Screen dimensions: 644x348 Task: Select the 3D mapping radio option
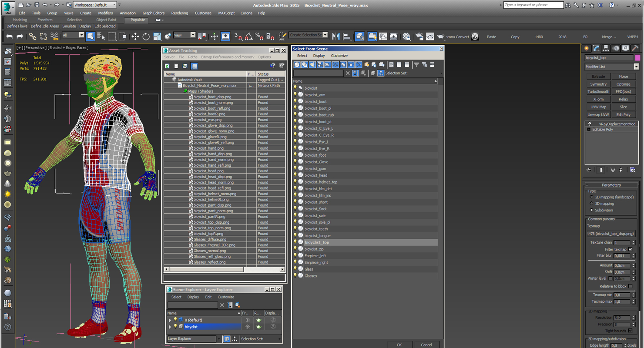(591, 204)
